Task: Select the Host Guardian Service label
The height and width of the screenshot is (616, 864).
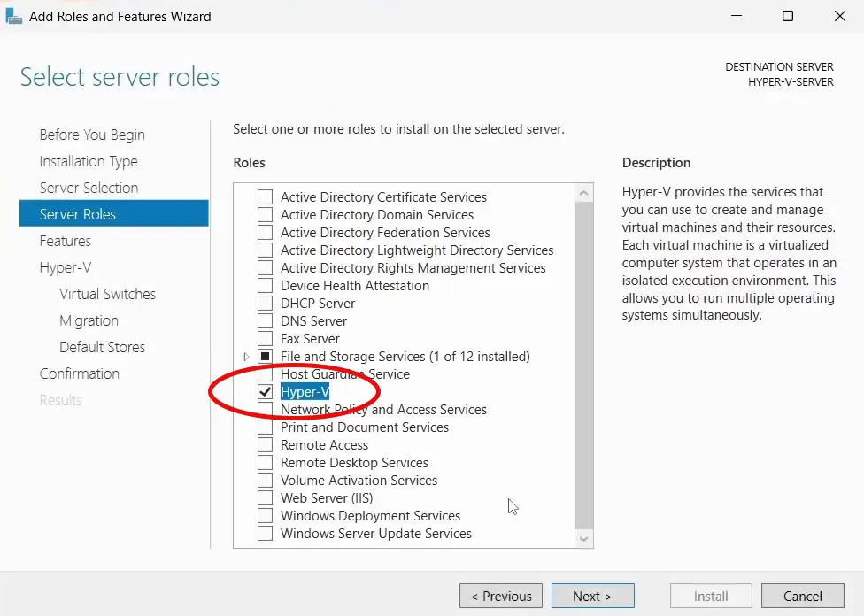Action: point(345,373)
